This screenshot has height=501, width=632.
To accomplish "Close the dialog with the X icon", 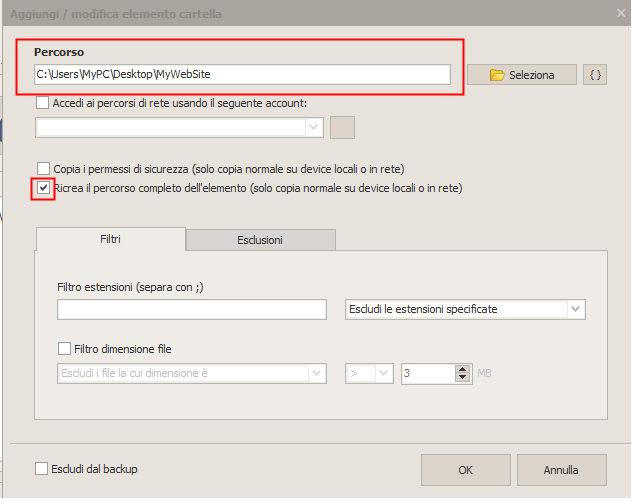I will tap(621, 13).
